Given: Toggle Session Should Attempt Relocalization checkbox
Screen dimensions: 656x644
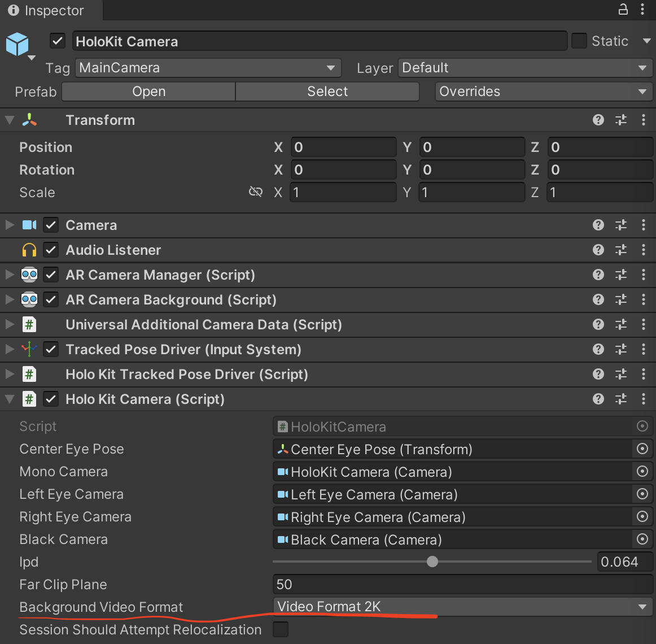Looking at the screenshot, I should click(281, 629).
